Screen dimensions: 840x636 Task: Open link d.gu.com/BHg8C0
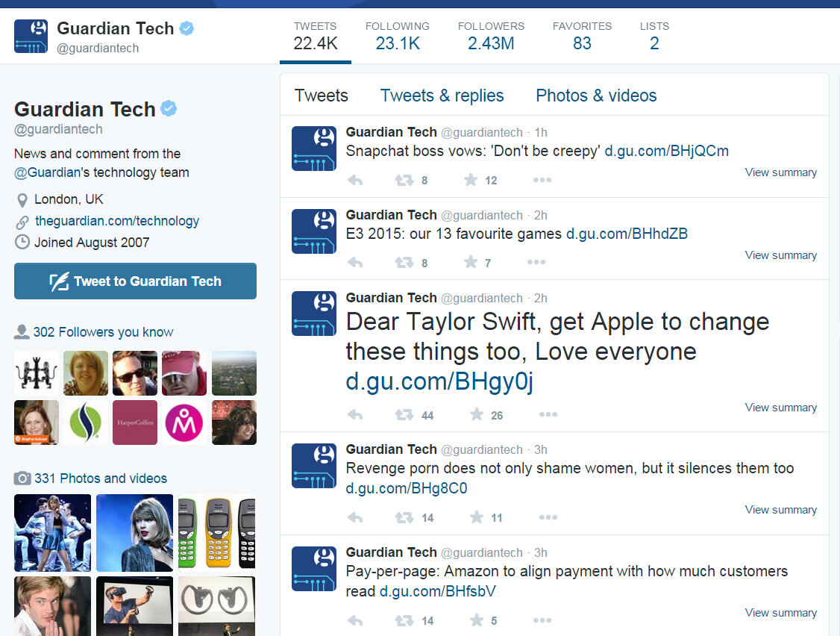point(407,488)
